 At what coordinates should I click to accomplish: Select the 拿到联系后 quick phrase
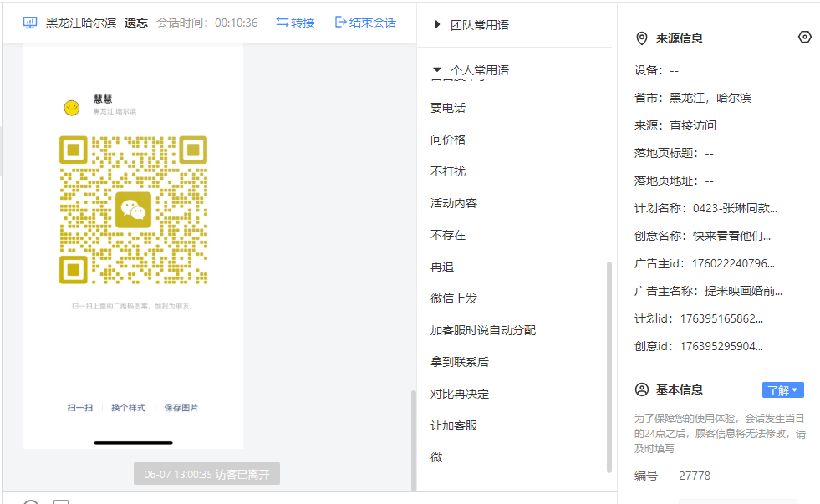459,362
